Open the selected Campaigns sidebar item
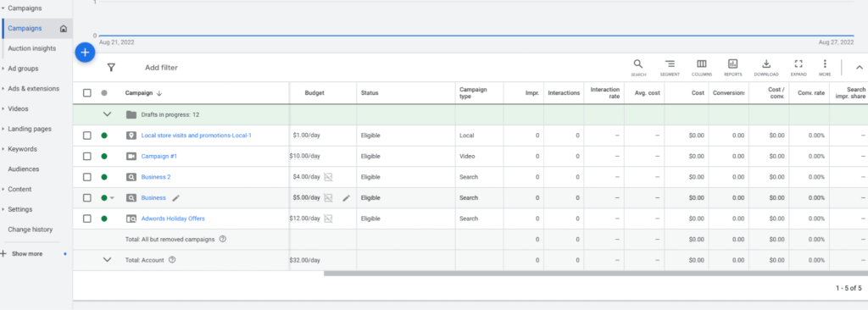 tap(37, 29)
